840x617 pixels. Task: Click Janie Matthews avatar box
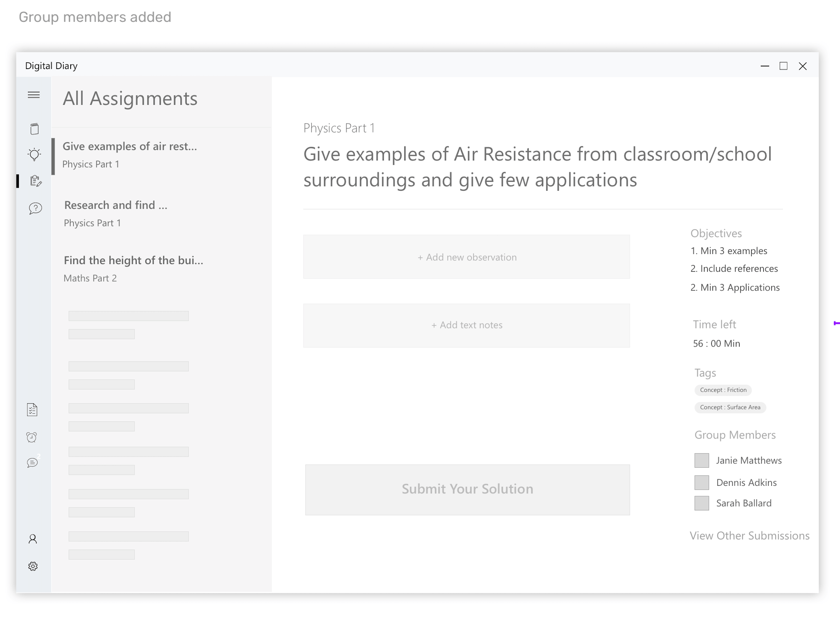[x=701, y=460]
